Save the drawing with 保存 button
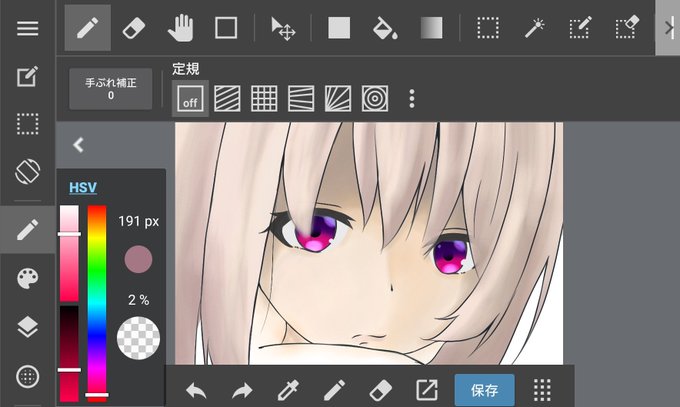This screenshot has width=680, height=407. click(484, 390)
